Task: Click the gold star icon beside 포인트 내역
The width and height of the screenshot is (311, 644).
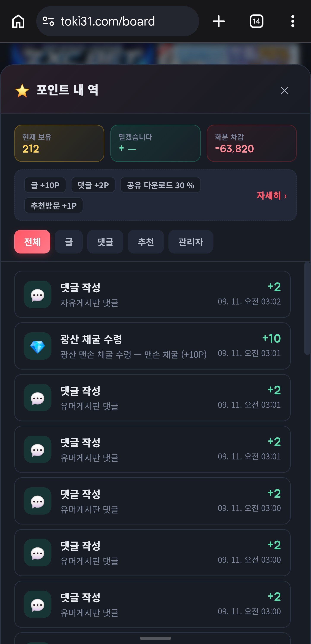Action: [22, 90]
